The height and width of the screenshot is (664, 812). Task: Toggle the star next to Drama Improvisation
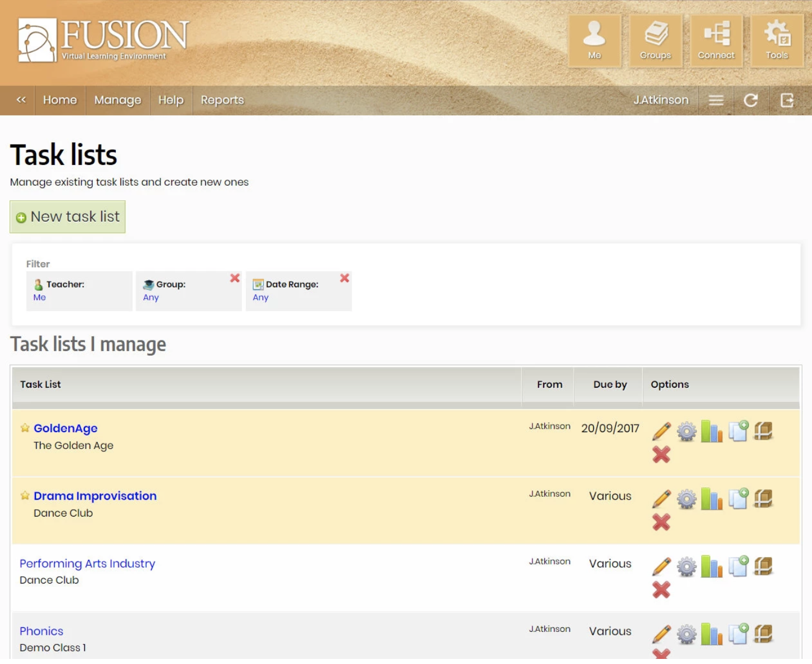coord(25,496)
